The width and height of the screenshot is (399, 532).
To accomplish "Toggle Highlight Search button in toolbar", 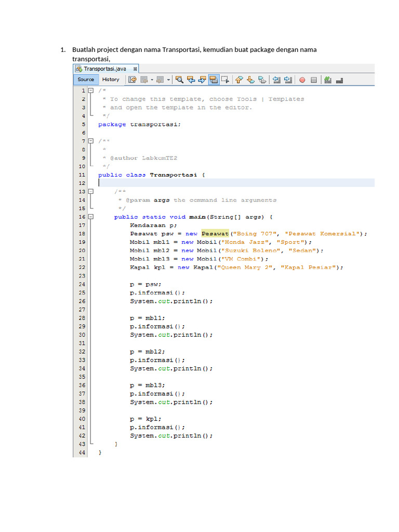I will 213,79.
